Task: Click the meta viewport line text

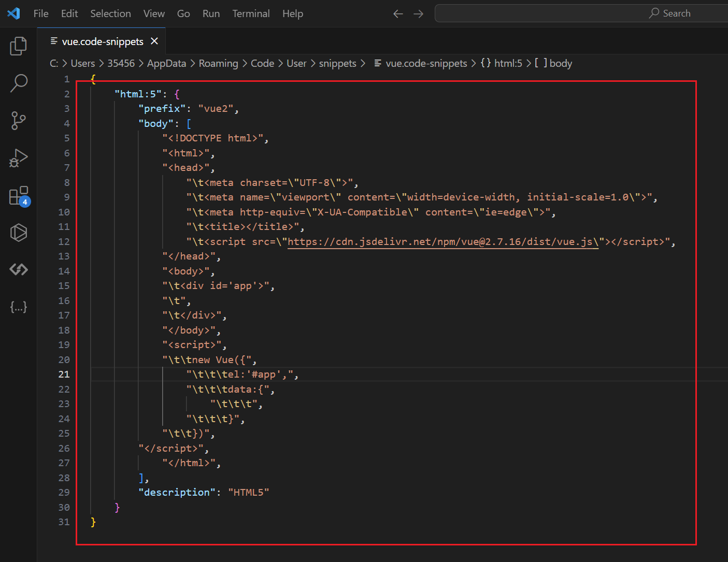Action: pos(419,197)
